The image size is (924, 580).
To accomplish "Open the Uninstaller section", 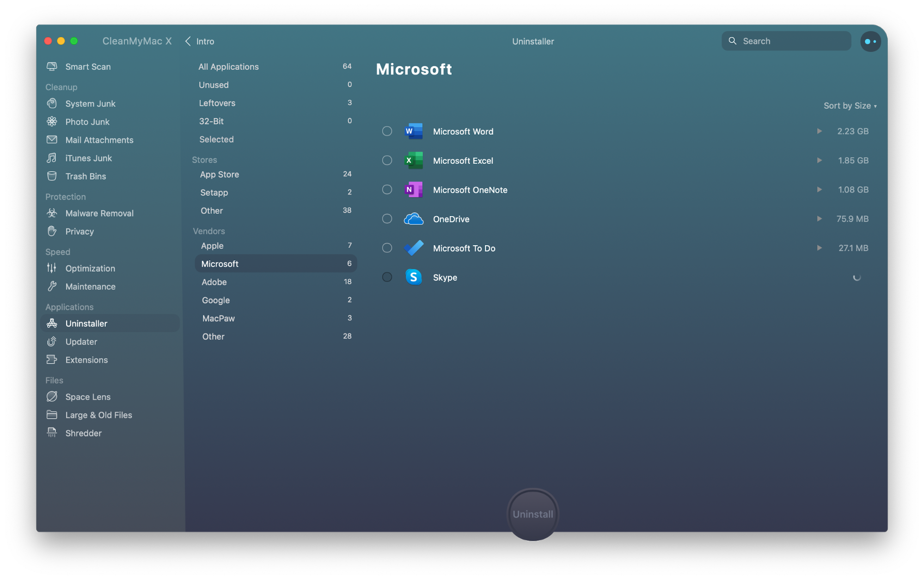I will 86,323.
